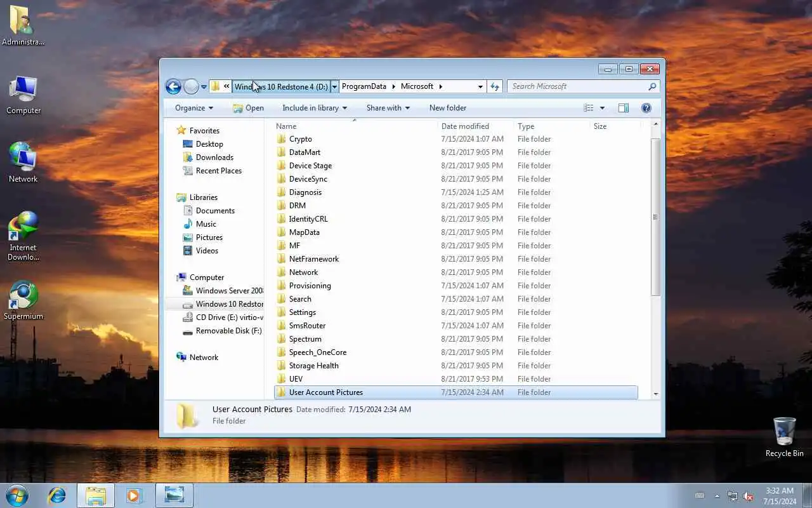Select Microsoft breadcrumb in address bar

417,86
